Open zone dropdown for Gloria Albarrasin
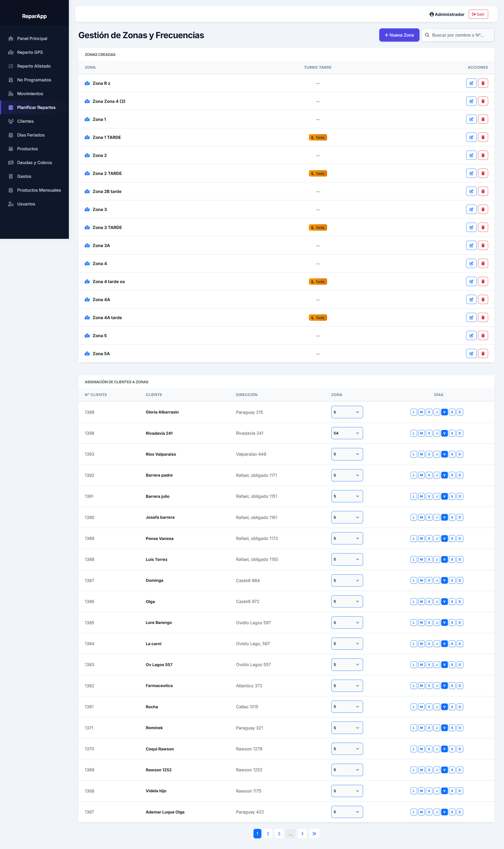504x849 pixels. 347,412
